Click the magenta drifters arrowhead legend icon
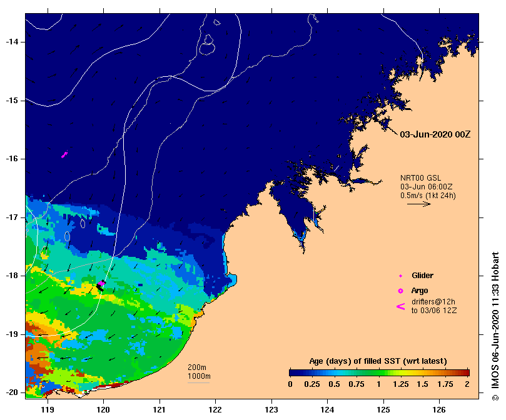 (400, 306)
